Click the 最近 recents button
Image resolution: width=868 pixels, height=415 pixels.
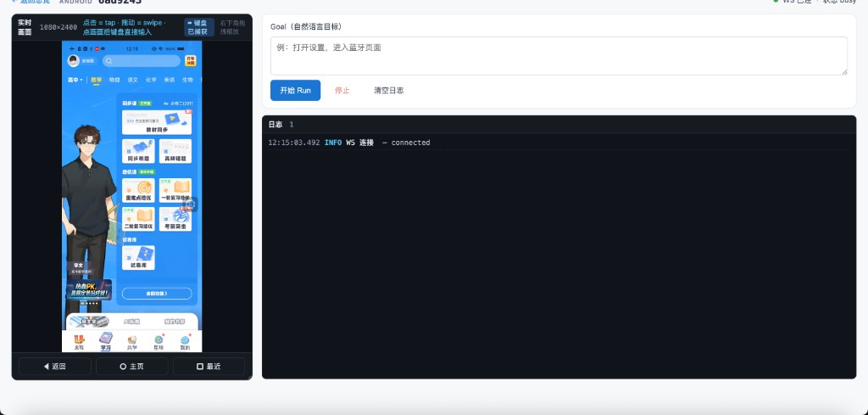209,367
